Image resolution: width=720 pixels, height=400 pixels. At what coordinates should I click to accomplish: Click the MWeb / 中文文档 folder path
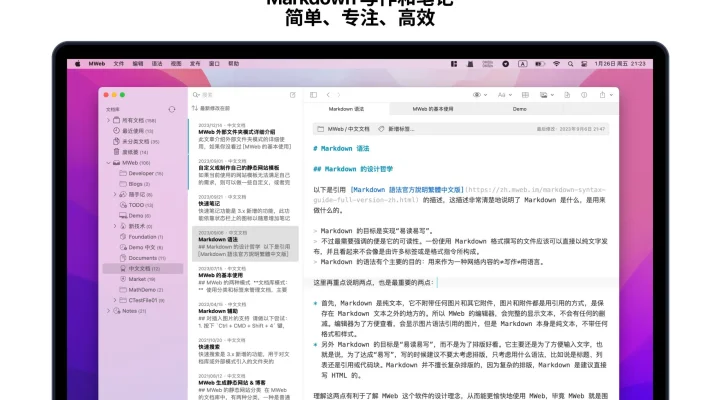(x=343, y=129)
